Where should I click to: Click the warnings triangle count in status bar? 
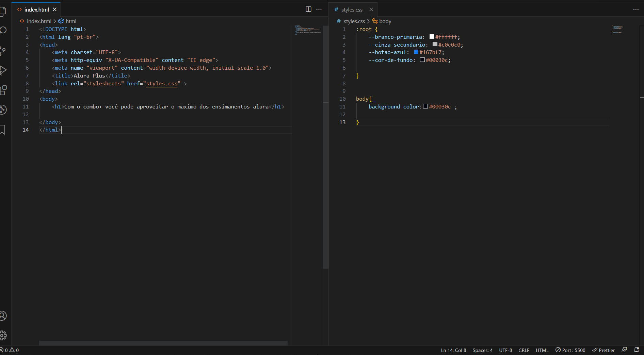[14, 350]
